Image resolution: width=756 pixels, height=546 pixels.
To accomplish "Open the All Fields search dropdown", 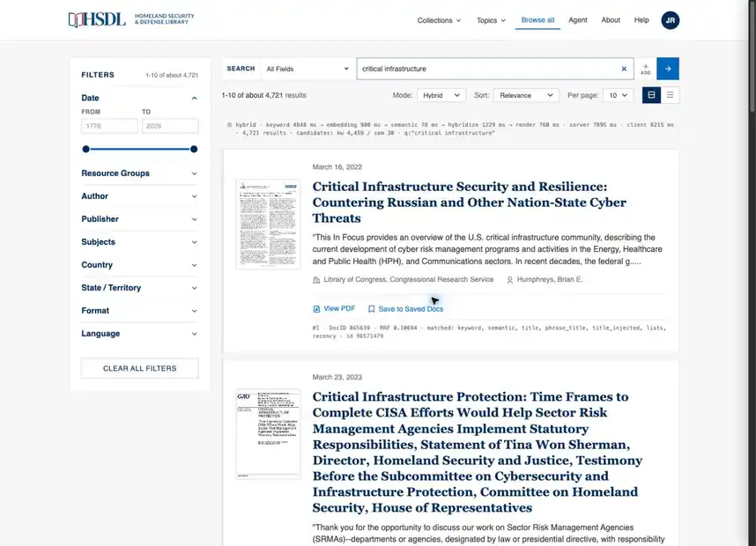I will click(x=308, y=69).
